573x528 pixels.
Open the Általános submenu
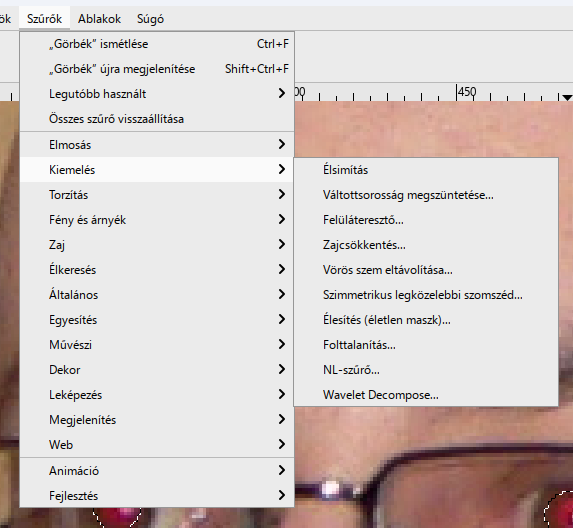[157, 295]
